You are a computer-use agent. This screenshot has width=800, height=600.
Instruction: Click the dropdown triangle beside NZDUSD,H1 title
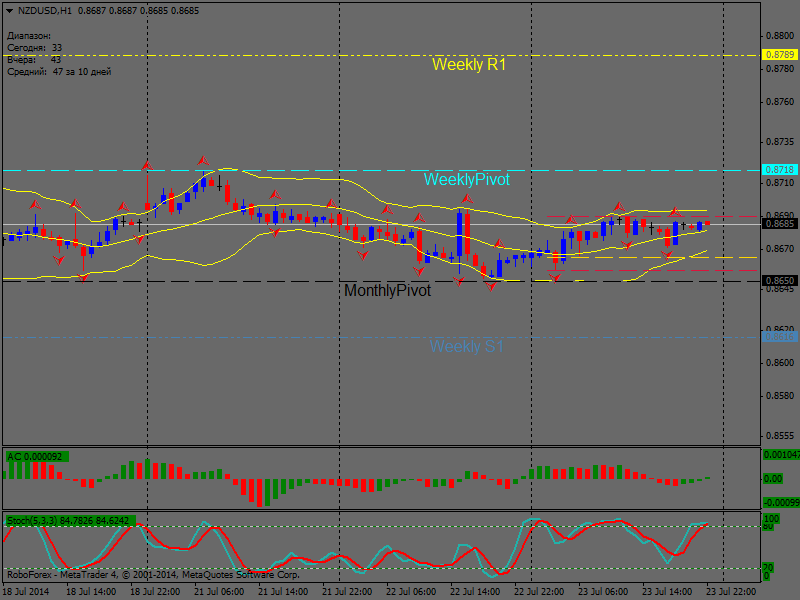9,10
